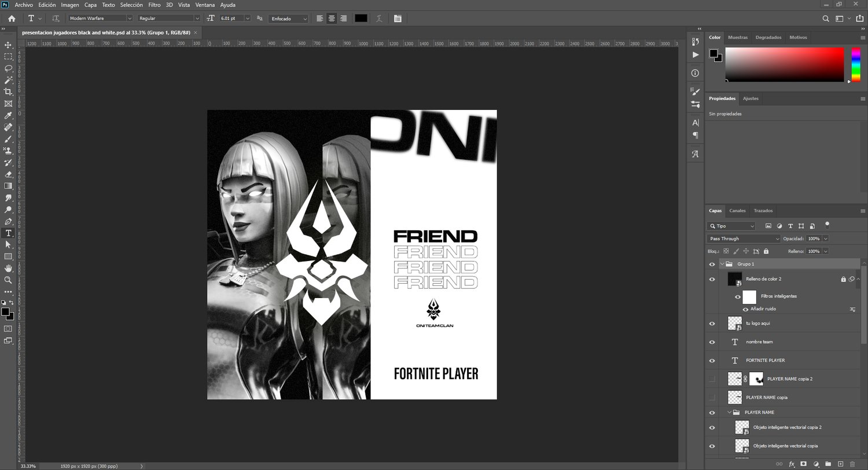Add a layer mask button
This screenshot has width=868, height=470.
(x=804, y=464)
